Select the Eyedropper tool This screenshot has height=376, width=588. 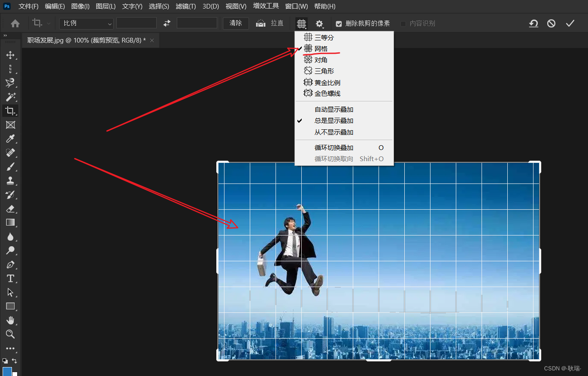(10, 139)
